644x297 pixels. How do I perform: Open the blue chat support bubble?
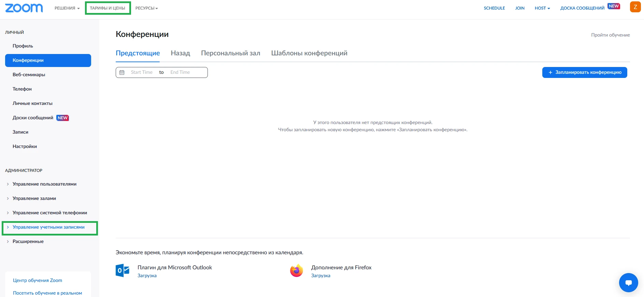628,283
